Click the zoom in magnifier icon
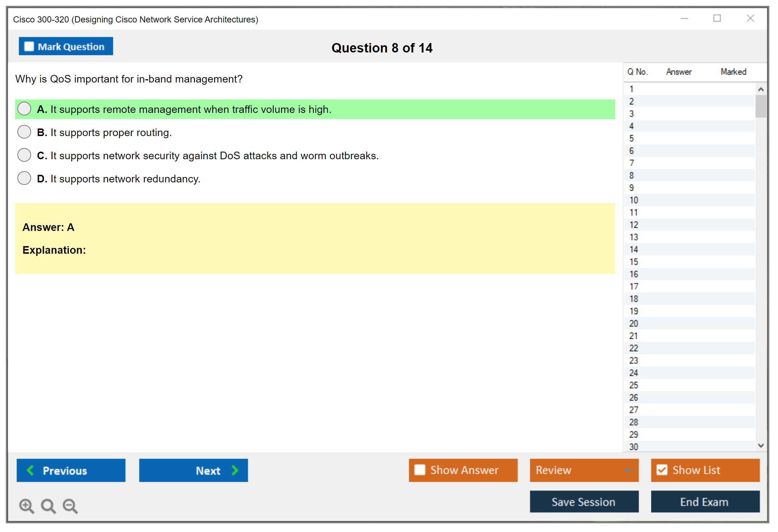Screen dimensions: 778x532 [x=26, y=506]
